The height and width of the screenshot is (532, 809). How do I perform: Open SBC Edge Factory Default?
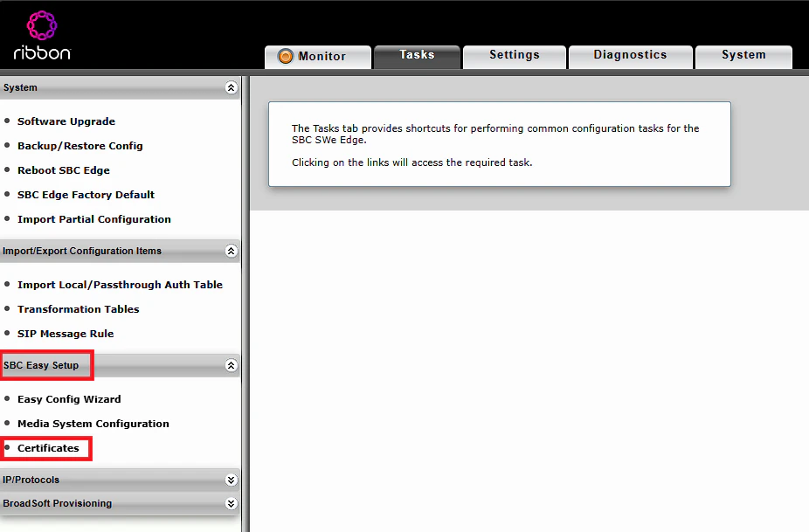pos(86,195)
